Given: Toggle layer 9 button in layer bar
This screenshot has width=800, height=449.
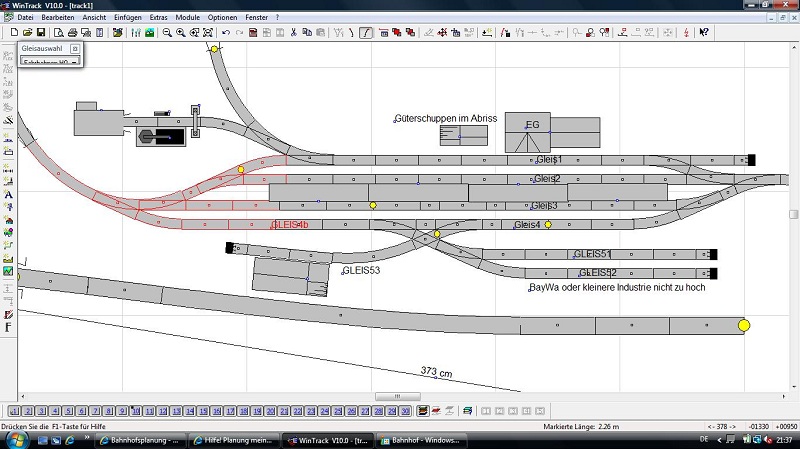Looking at the screenshot, I should 122,411.
